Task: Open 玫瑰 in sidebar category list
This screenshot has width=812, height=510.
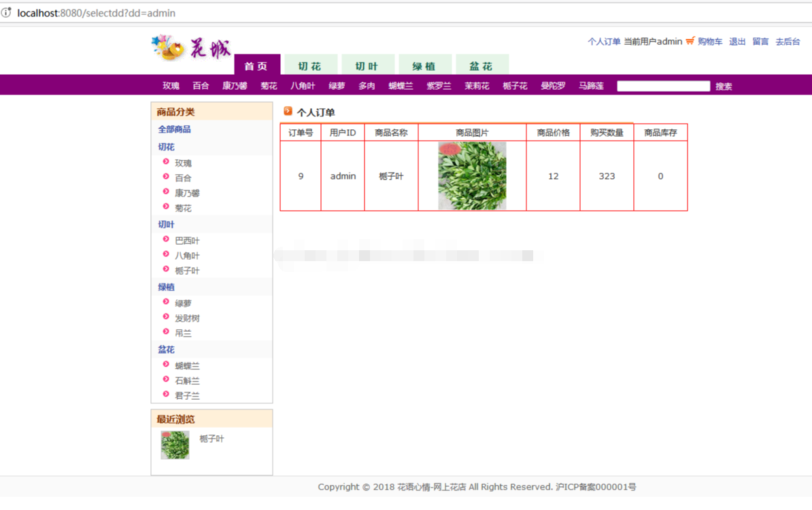Action: pos(184,163)
